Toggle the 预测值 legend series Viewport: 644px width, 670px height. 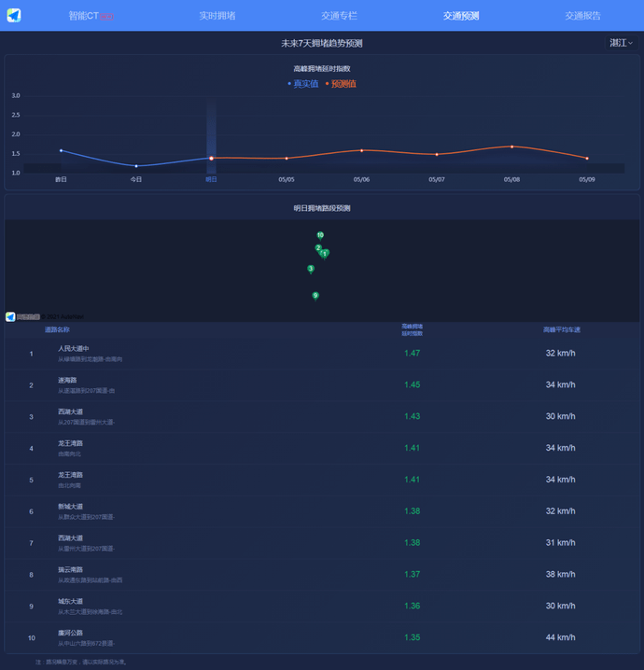(x=342, y=84)
